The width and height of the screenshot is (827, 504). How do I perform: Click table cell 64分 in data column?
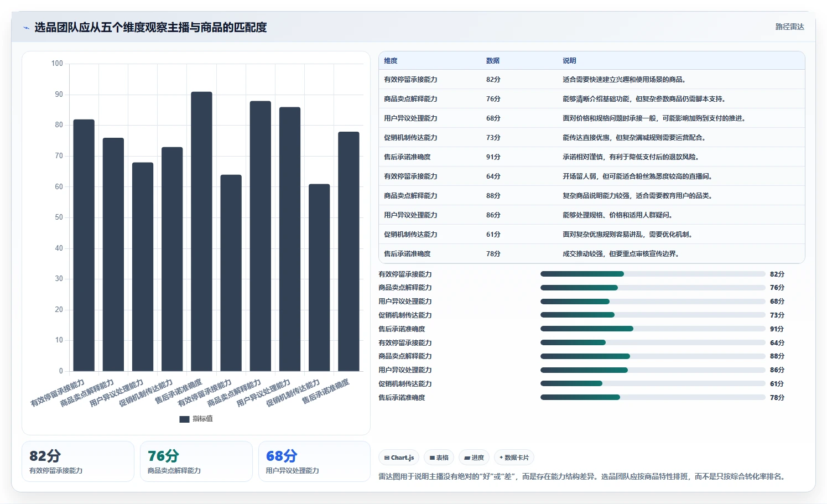(x=493, y=176)
